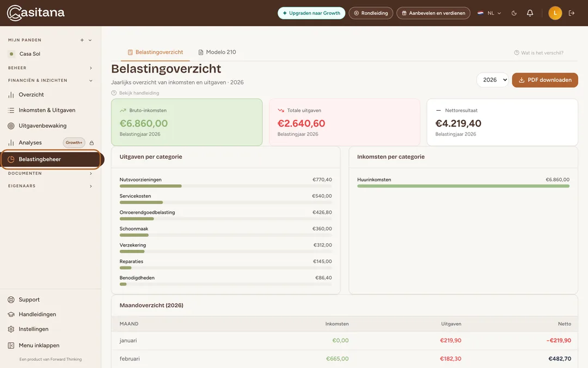Click the Growth+ badge

pos(74,143)
